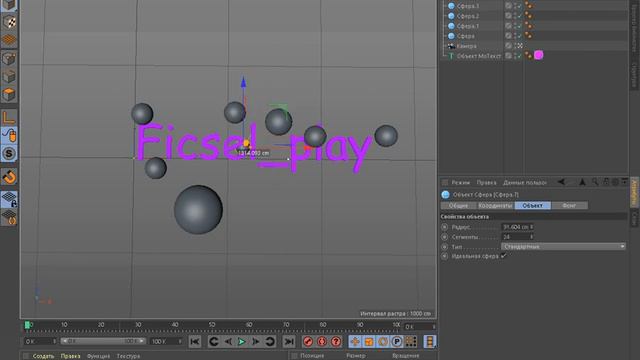Click the attribute manager back arrow
This screenshot has height=360, width=640.
pos(562,182)
